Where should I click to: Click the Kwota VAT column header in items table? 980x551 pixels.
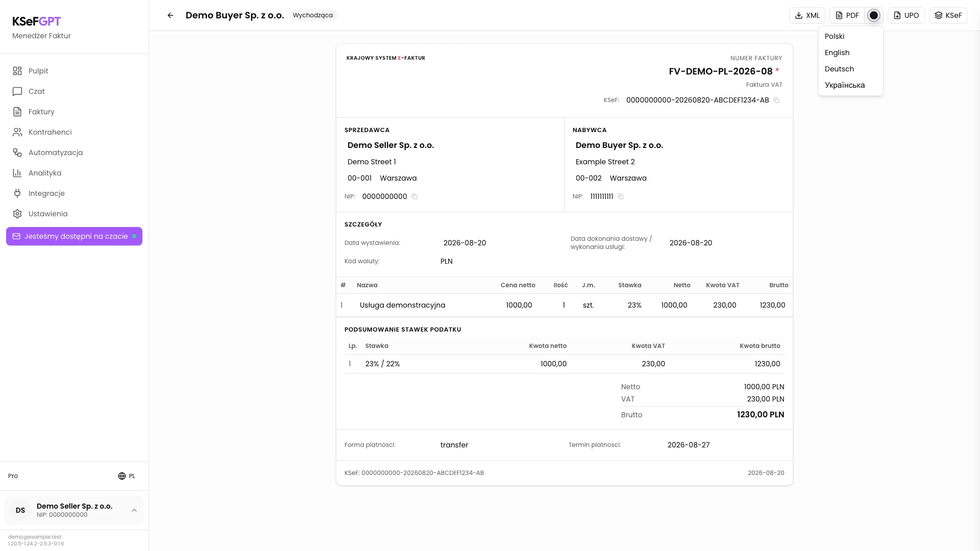coord(723,285)
